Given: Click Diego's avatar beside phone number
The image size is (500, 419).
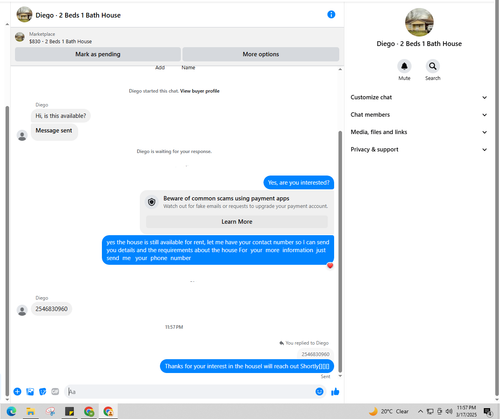Looking at the screenshot, I should 22,310.
